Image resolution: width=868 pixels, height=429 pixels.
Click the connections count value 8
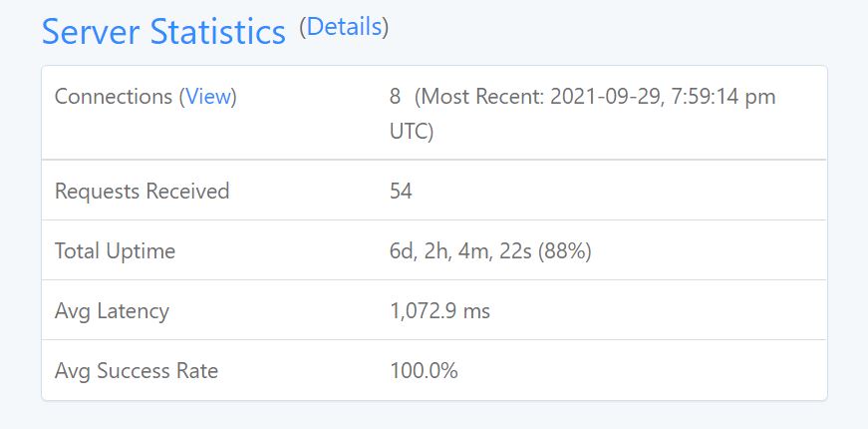point(395,97)
